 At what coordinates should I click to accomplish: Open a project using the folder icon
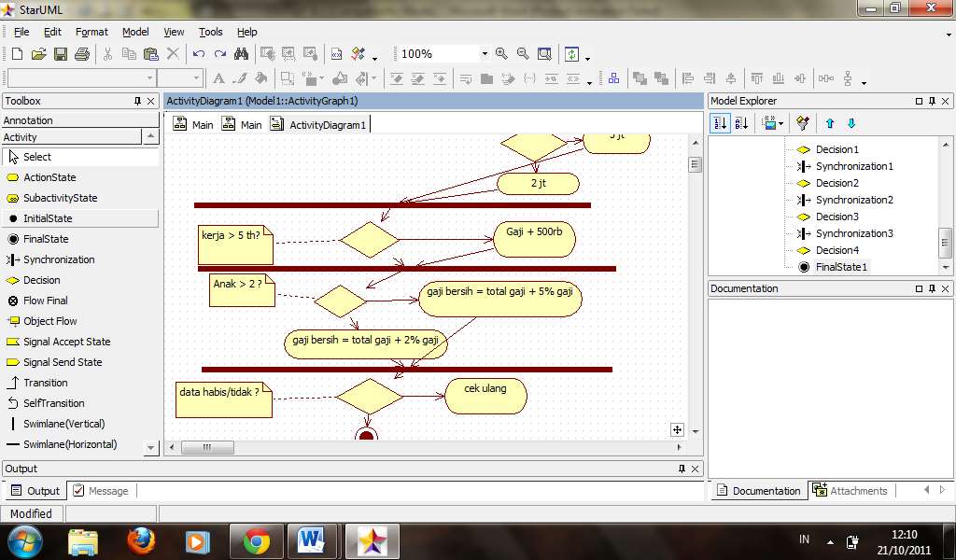38,54
